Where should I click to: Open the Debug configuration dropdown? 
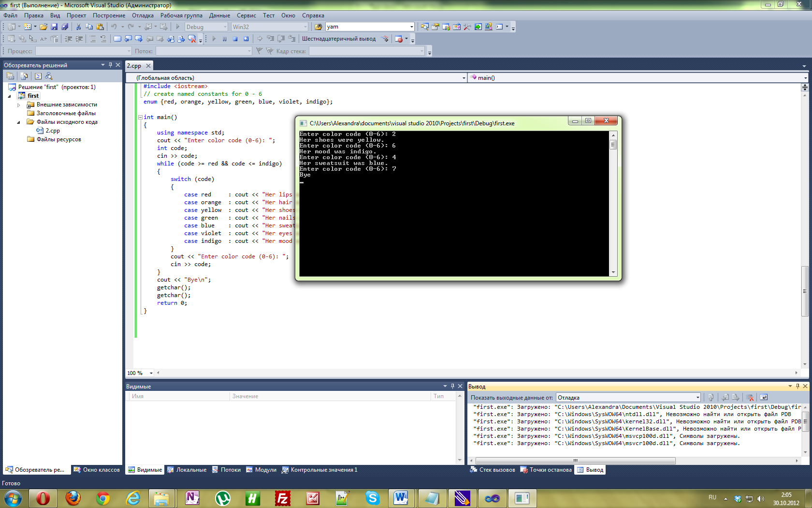pos(225,27)
